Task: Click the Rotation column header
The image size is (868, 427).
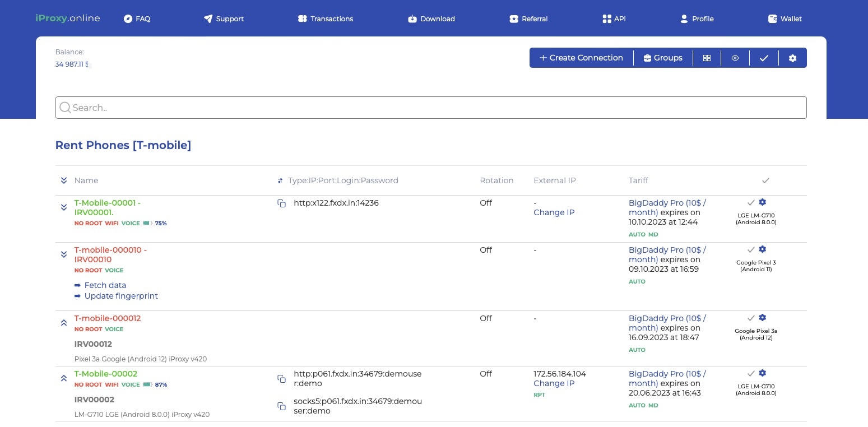Action: click(496, 180)
